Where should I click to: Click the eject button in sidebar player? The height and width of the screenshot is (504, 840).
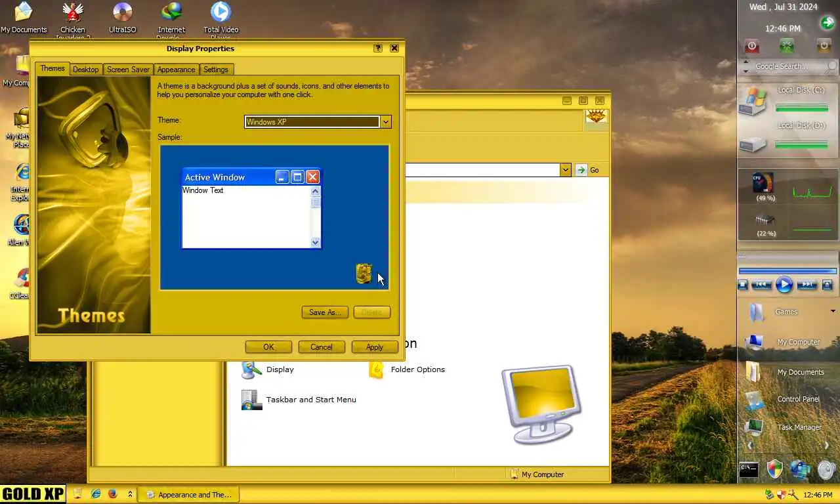coord(827,285)
